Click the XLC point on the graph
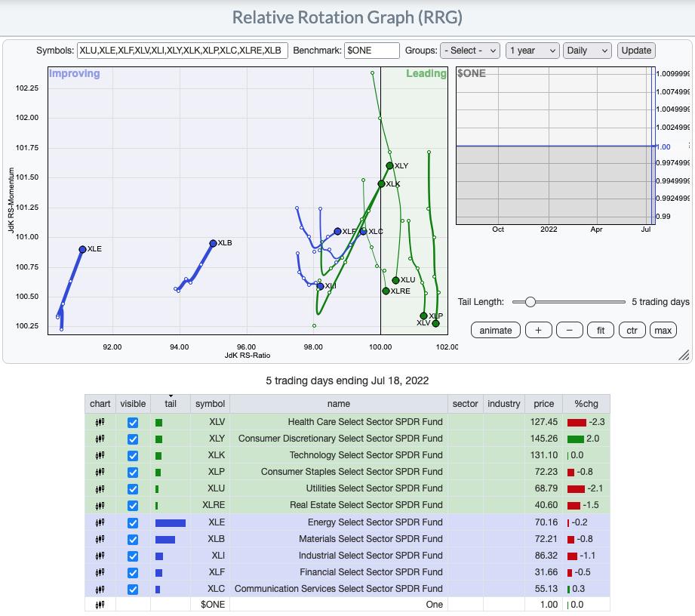 click(x=364, y=231)
